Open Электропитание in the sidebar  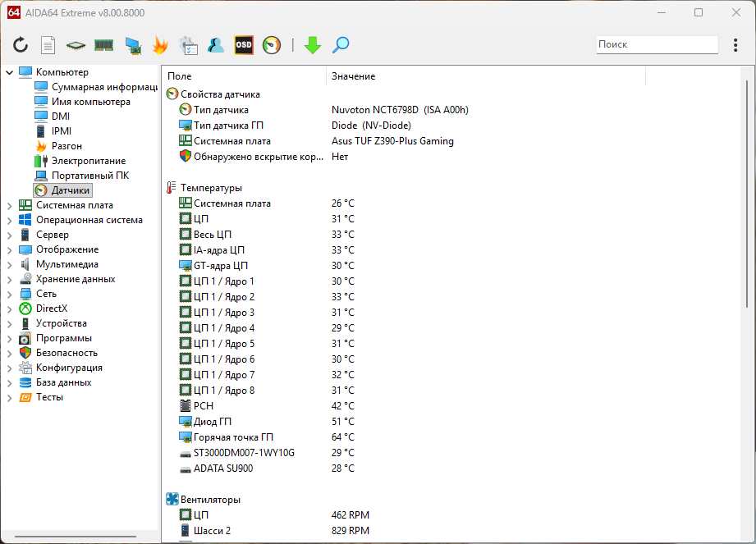80,161
